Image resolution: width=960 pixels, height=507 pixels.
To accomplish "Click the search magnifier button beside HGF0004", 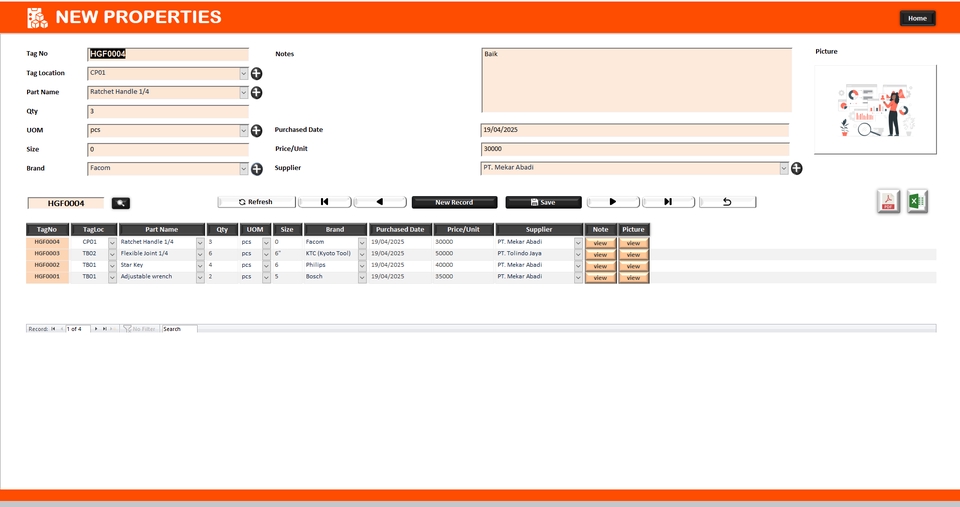I will click(x=121, y=203).
